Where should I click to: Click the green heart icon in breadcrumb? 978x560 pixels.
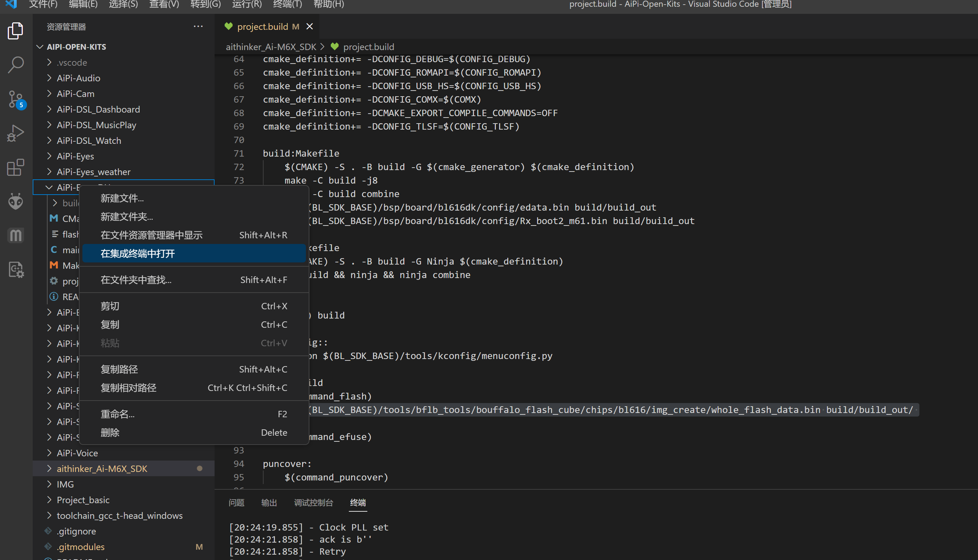pos(334,47)
